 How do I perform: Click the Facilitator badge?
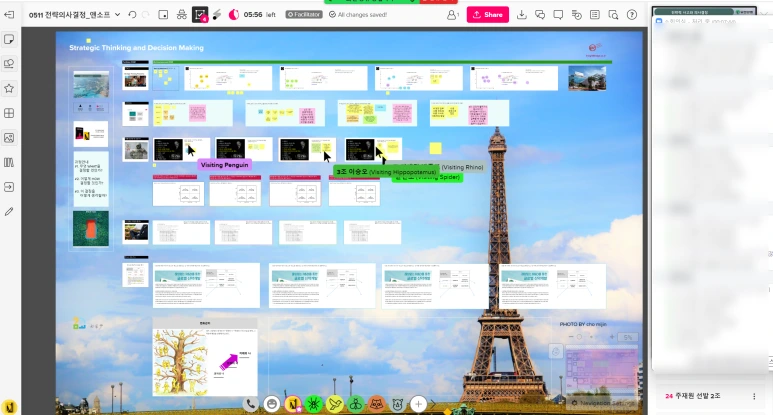pyautogui.click(x=304, y=15)
